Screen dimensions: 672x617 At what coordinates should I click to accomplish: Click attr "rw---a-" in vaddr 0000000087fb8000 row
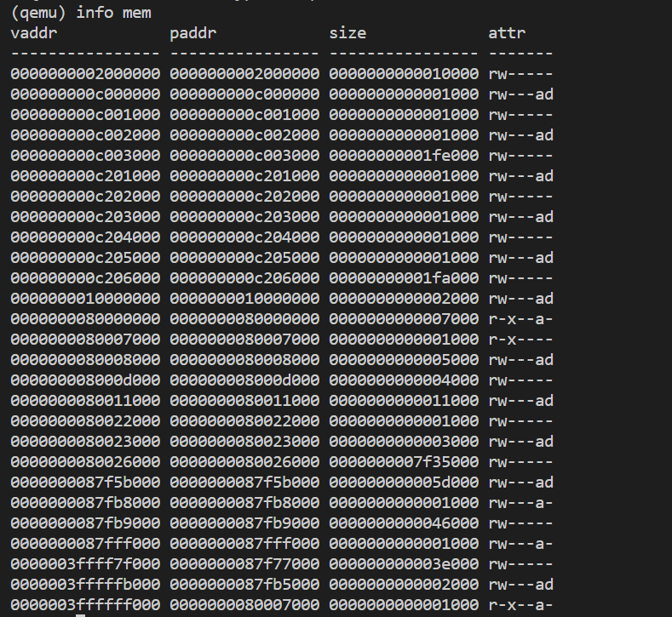point(520,503)
